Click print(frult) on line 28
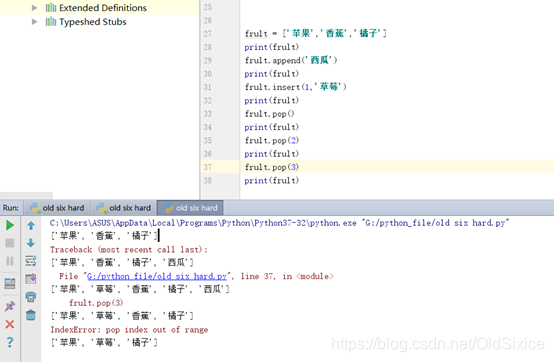Image resolution: width=554 pixels, height=362 pixels. 272,47
